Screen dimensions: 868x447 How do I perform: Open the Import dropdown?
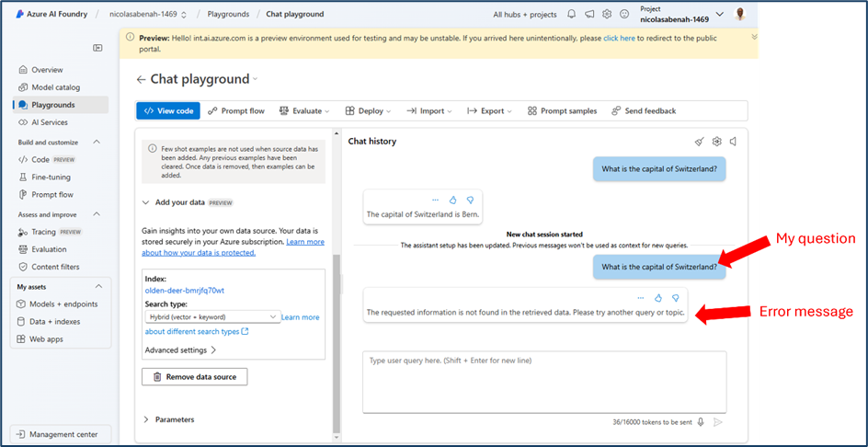coord(429,110)
